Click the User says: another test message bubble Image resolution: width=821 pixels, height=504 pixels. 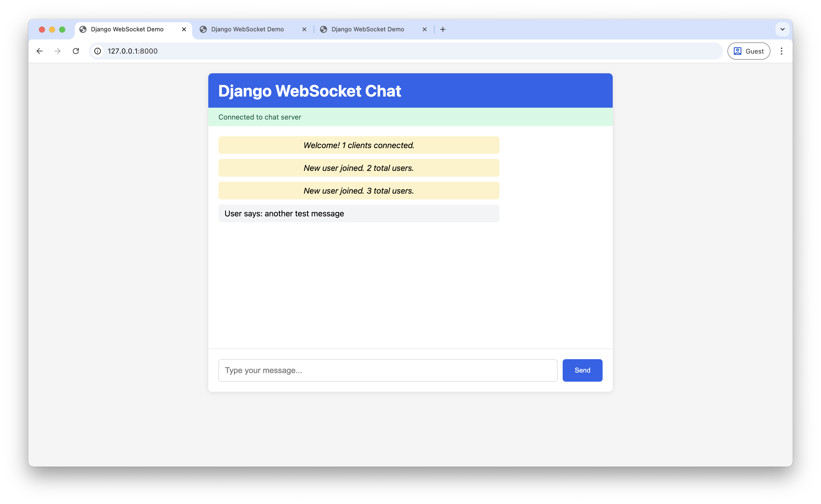(x=359, y=213)
